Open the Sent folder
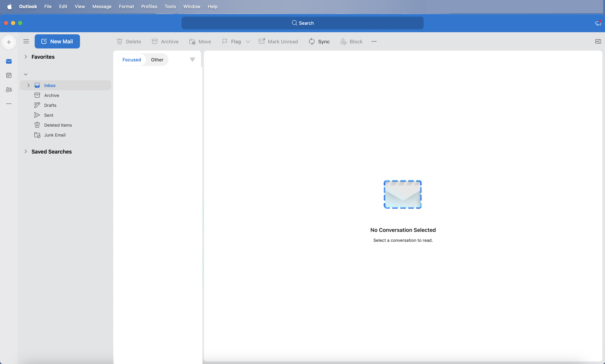The height and width of the screenshot is (364, 605). (x=65, y=115)
